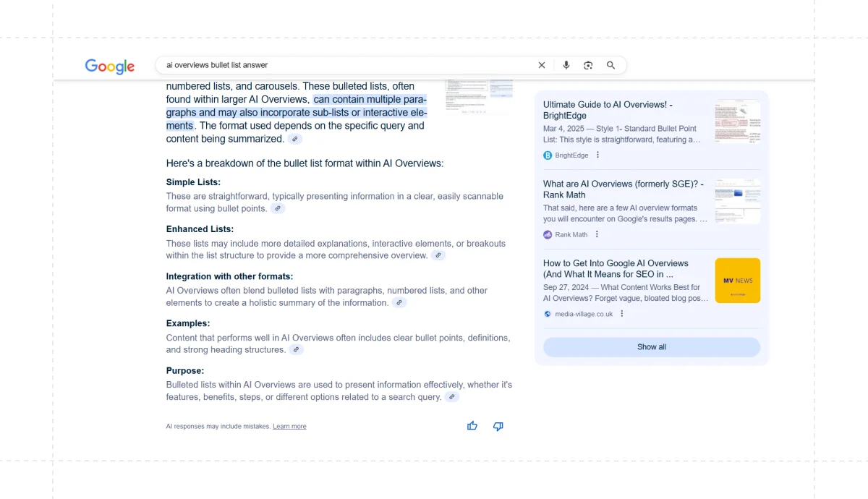Open Google Lens image search
868x499 pixels.
pyautogui.click(x=589, y=65)
